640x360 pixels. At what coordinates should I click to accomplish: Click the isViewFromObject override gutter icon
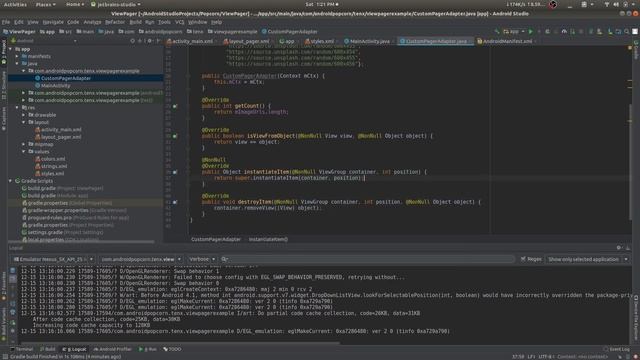coord(175,136)
